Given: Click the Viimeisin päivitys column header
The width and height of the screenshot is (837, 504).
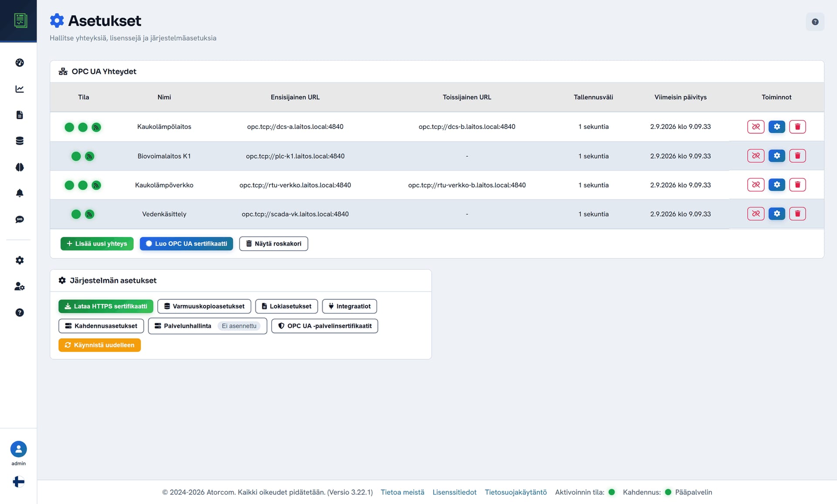Looking at the screenshot, I should tap(680, 97).
